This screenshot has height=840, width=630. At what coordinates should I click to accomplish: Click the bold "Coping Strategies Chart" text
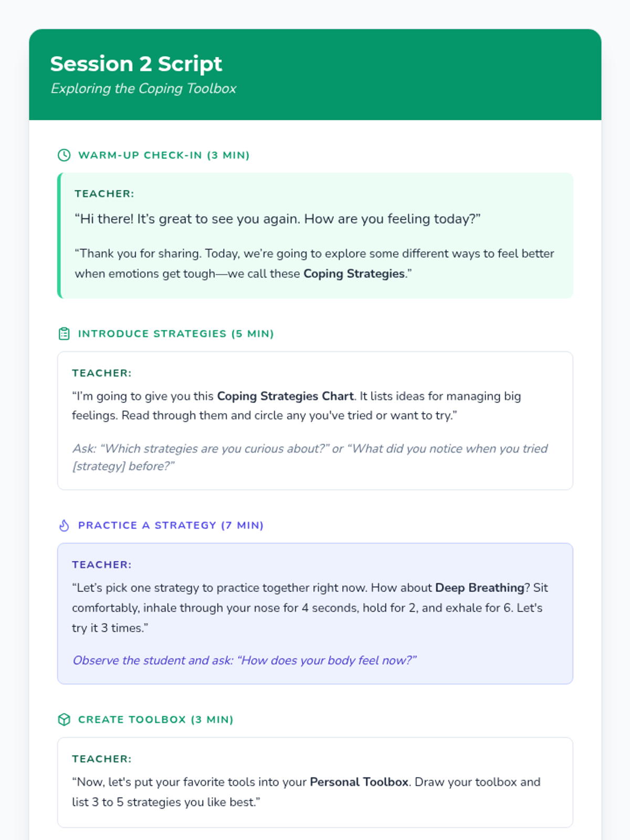285,396
